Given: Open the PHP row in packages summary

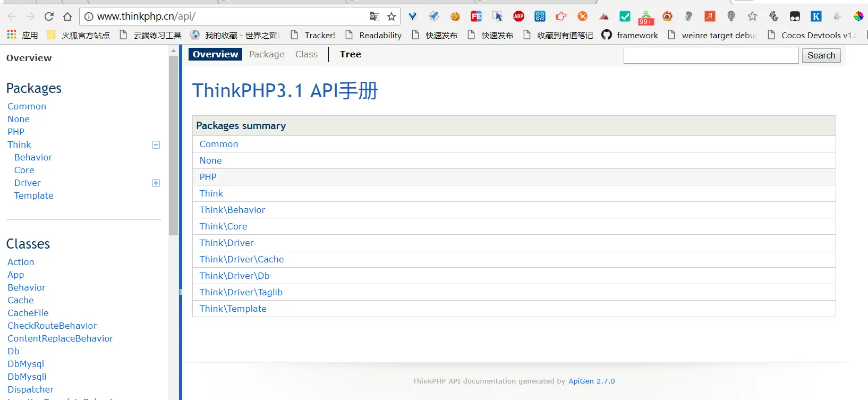Looking at the screenshot, I should point(514,177).
